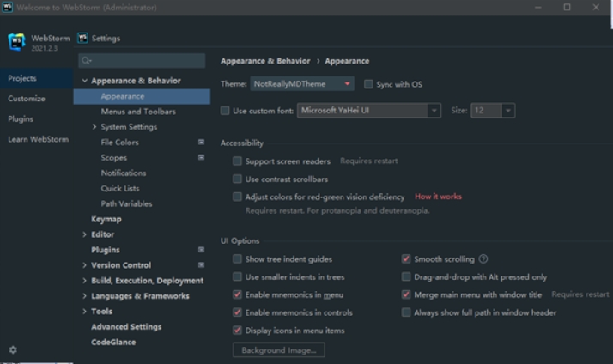Uncheck Enable mnemonics in menu
This screenshot has height=364, width=613.
[x=237, y=294]
